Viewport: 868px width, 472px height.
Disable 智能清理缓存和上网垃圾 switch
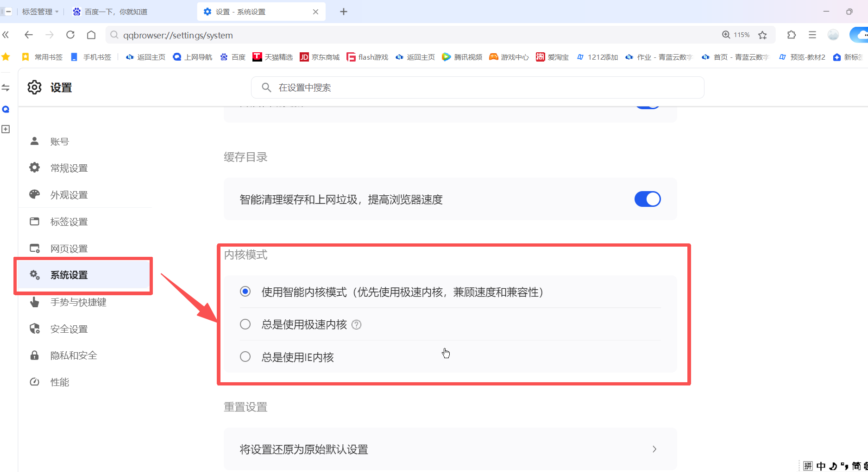click(x=648, y=199)
